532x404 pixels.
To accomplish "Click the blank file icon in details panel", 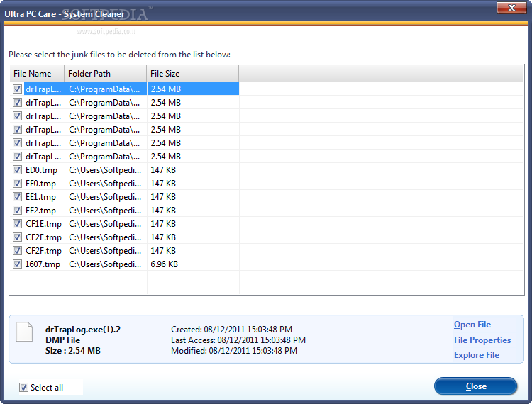I will (x=25, y=332).
